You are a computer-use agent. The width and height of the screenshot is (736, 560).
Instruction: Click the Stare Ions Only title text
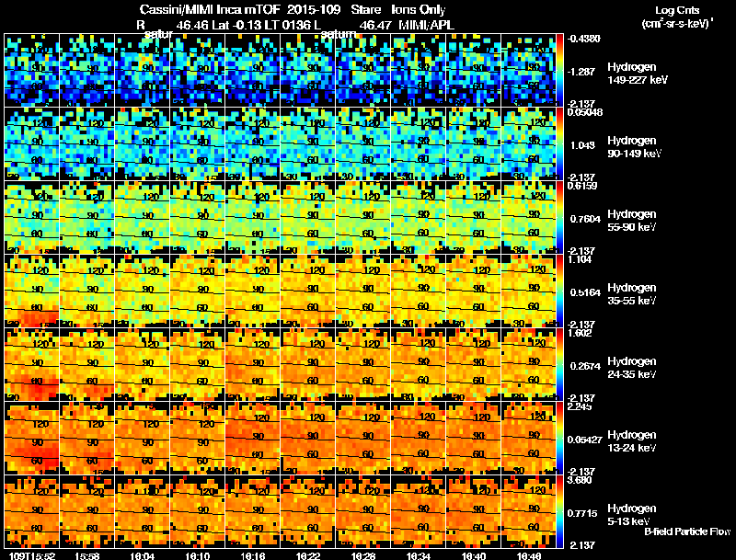point(398,10)
